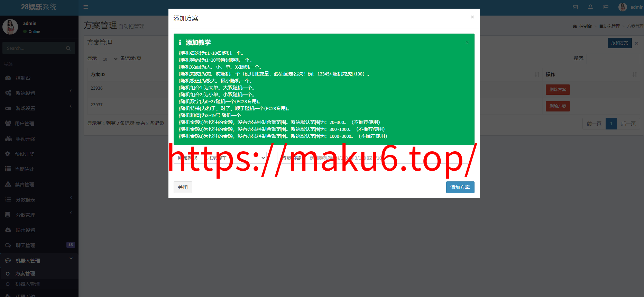644x297 pixels.
Task: Close the 方案管理 panel using X icon
Action: click(636, 43)
